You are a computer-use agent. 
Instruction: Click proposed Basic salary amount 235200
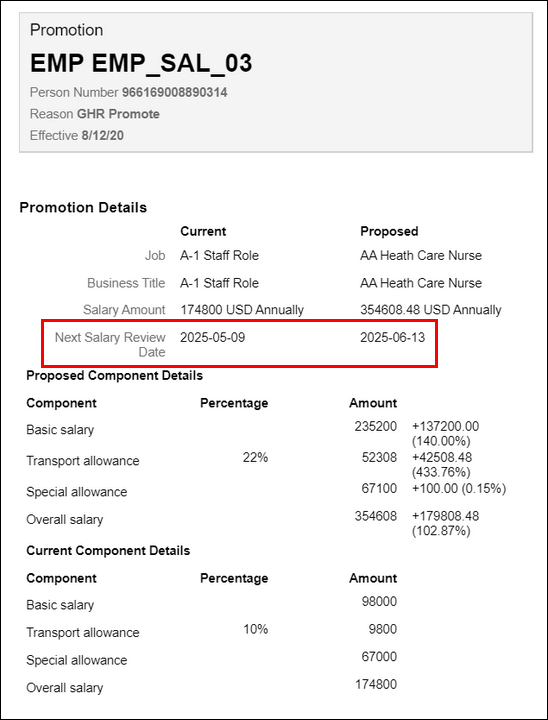[375, 427]
